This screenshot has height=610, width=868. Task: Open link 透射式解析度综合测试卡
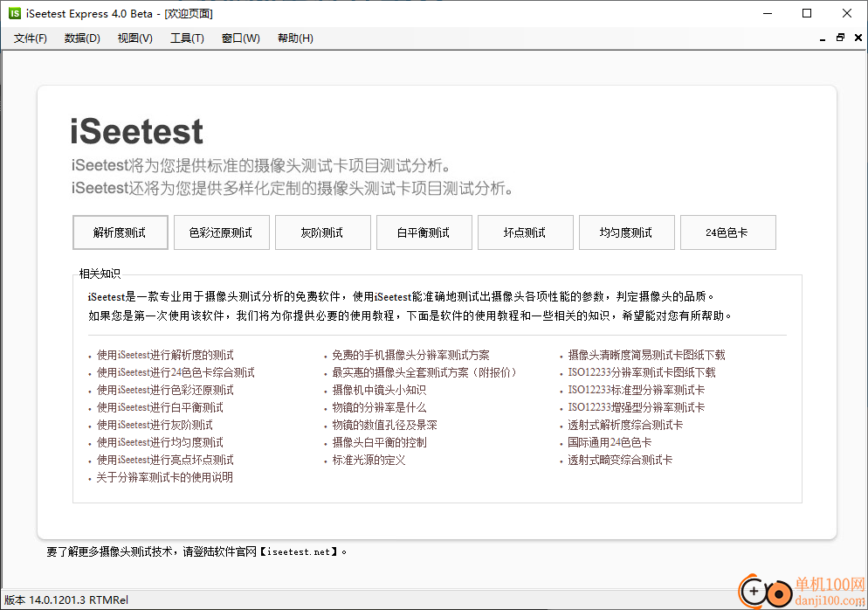pos(625,425)
